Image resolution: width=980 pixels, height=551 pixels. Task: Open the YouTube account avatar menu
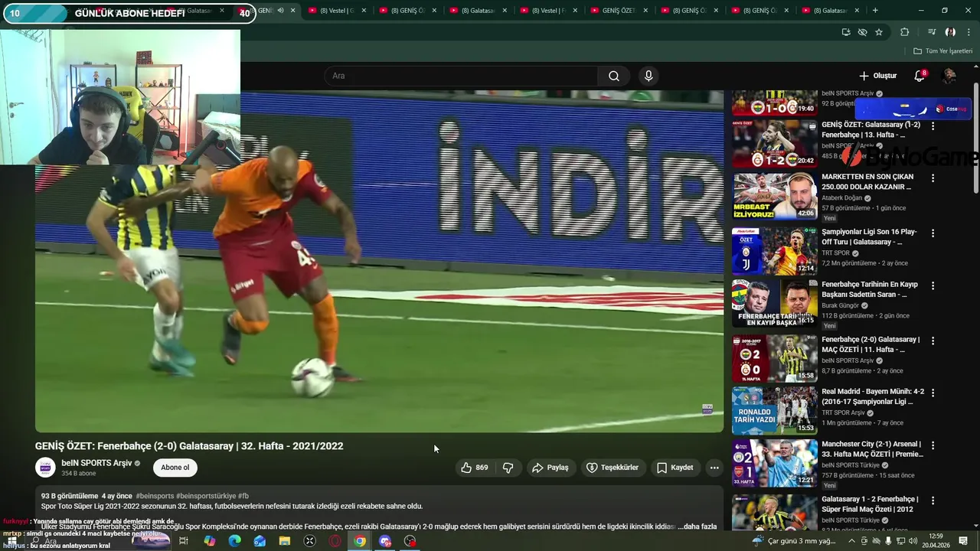point(949,76)
